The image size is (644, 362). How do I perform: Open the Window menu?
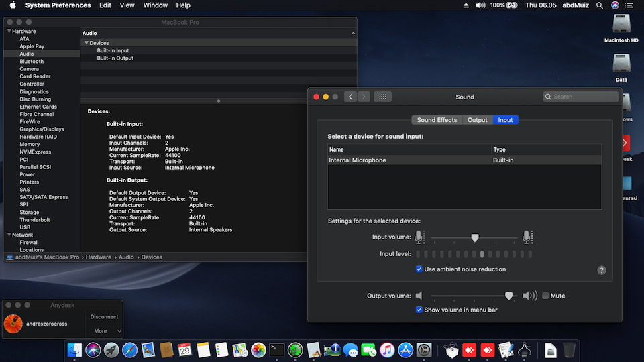(x=156, y=5)
